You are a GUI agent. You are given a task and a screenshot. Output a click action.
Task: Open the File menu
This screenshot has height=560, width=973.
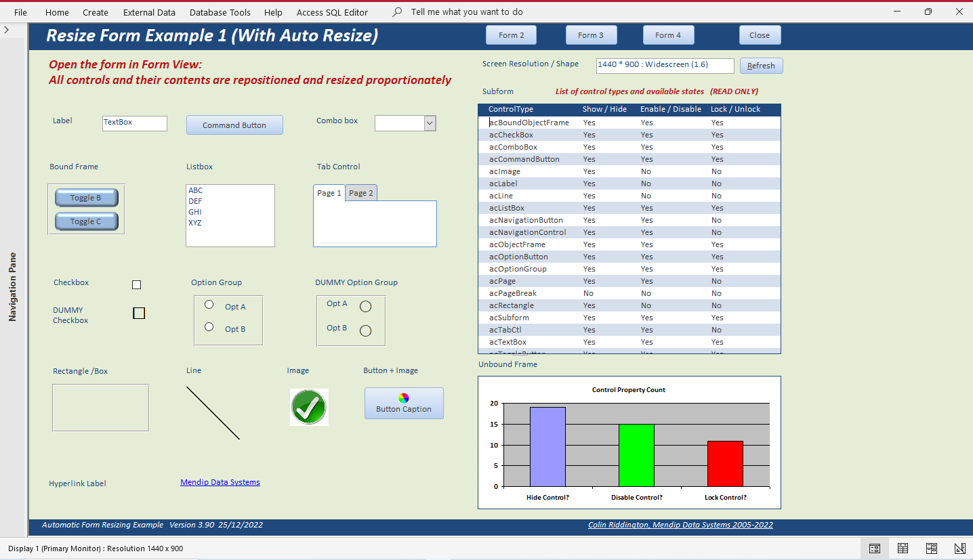tap(21, 12)
